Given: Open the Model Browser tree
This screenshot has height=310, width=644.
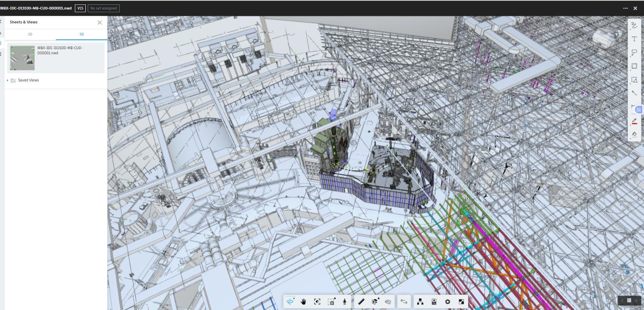Looking at the screenshot, I should (420, 302).
